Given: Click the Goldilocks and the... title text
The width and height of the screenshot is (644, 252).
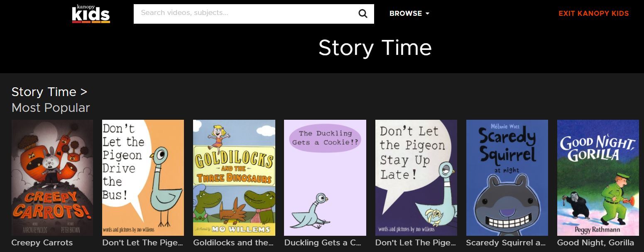Looking at the screenshot, I should pyautogui.click(x=233, y=243).
